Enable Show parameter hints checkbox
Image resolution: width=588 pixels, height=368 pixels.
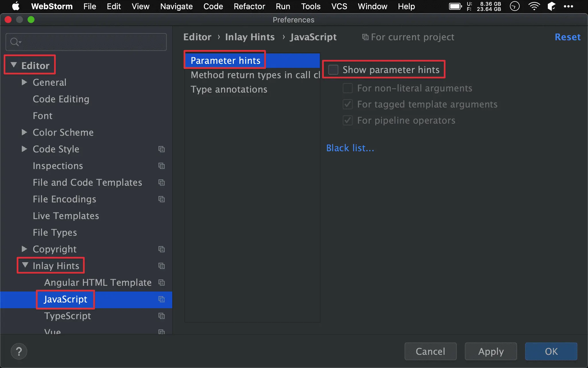(333, 70)
